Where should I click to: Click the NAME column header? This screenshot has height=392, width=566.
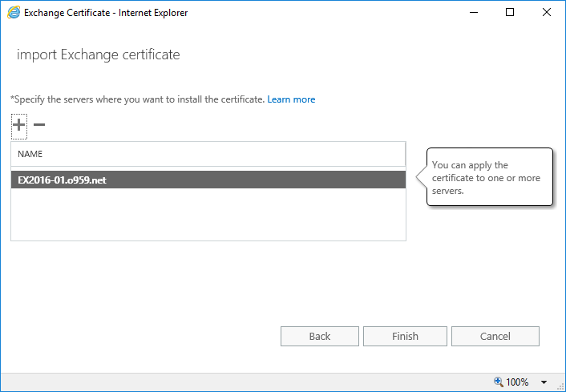208,154
